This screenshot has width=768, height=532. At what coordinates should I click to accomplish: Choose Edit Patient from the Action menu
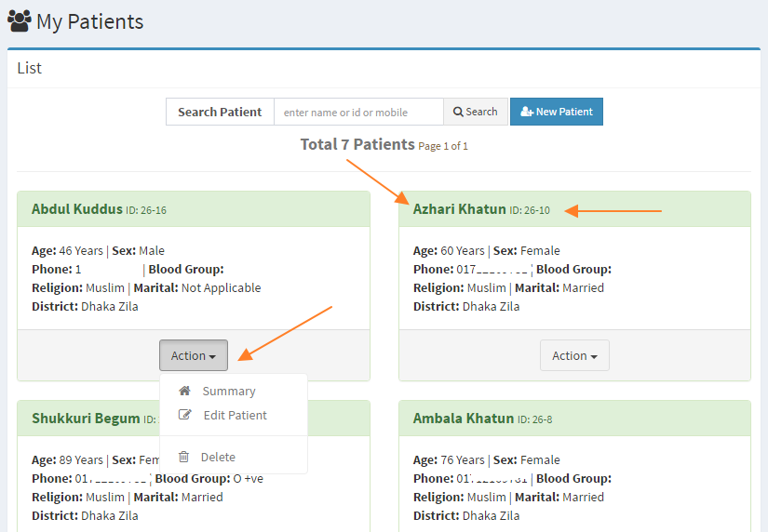pos(235,416)
